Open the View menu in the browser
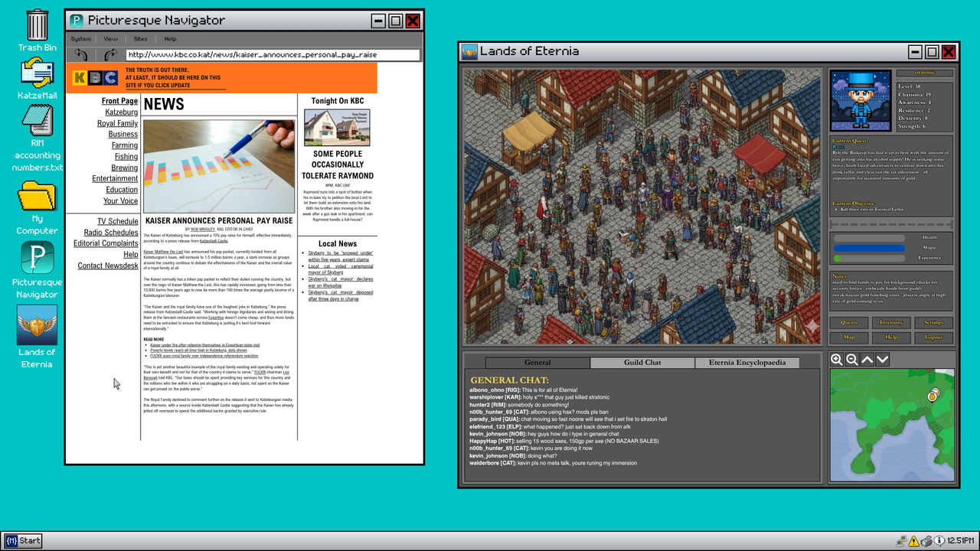 pos(111,39)
